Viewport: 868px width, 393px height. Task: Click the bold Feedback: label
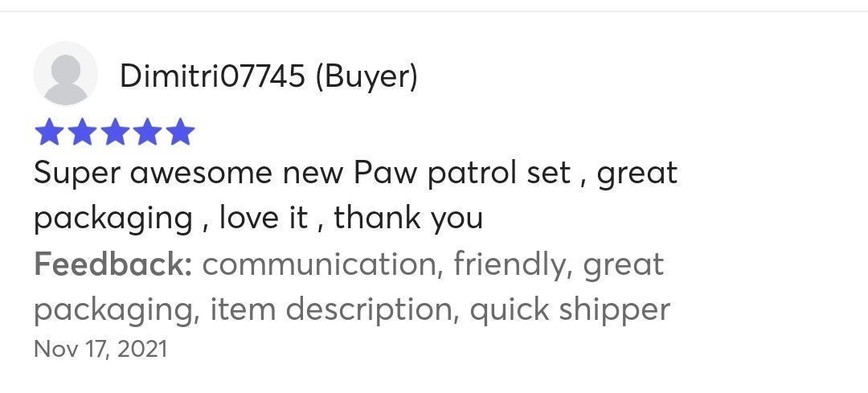pyautogui.click(x=113, y=264)
